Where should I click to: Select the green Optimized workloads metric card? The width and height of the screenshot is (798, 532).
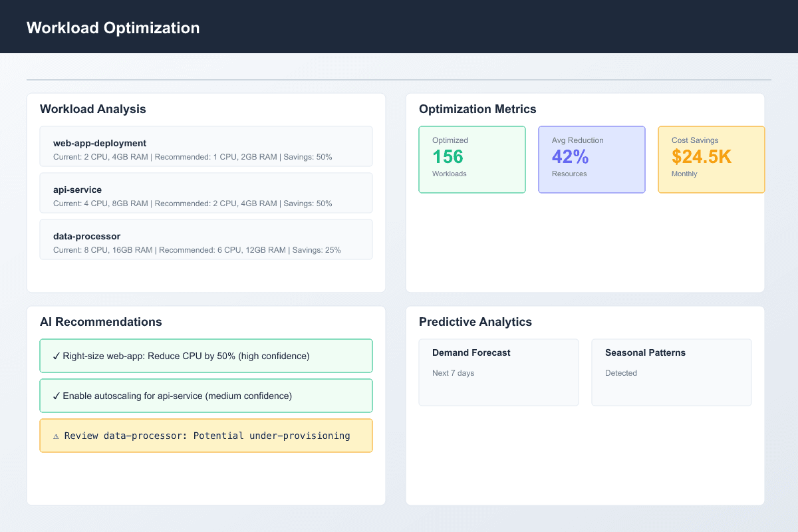(472, 160)
